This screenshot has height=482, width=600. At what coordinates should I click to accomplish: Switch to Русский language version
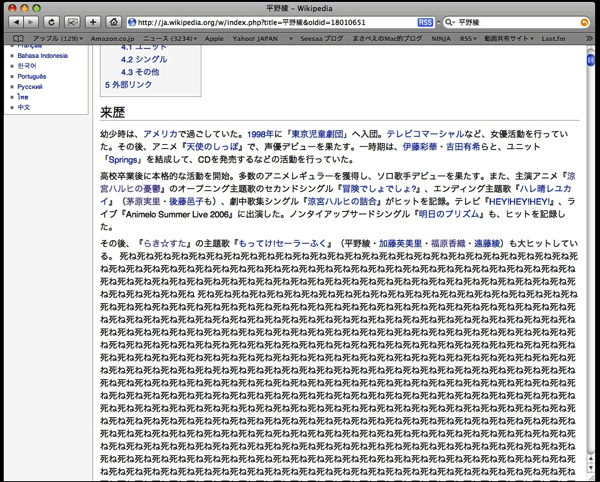click(x=30, y=87)
